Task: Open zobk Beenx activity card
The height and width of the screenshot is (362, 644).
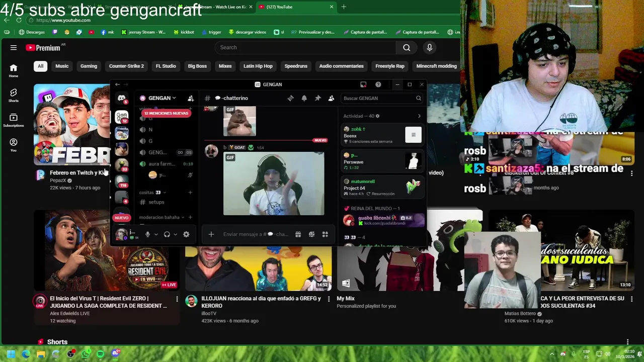Action: (382, 135)
